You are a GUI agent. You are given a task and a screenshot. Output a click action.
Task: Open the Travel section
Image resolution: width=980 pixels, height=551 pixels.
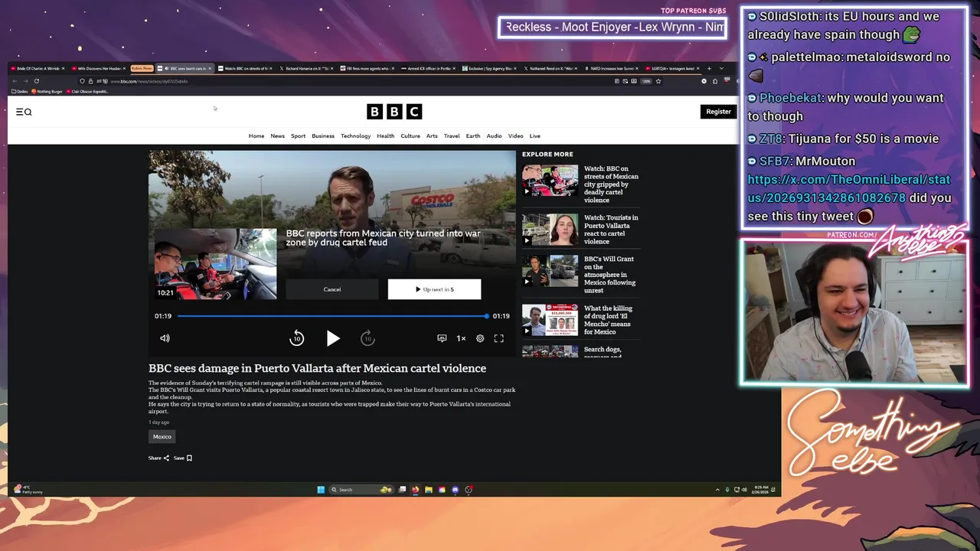pos(452,136)
